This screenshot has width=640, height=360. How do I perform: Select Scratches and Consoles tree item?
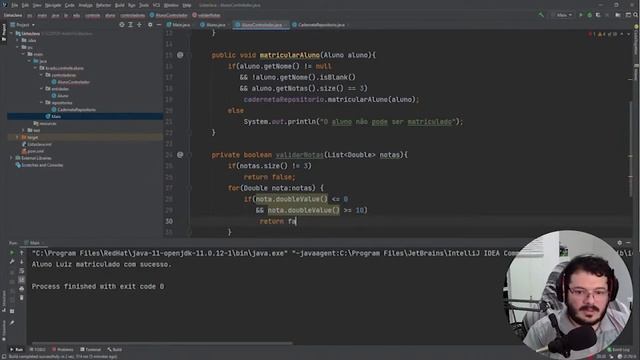click(x=39, y=165)
